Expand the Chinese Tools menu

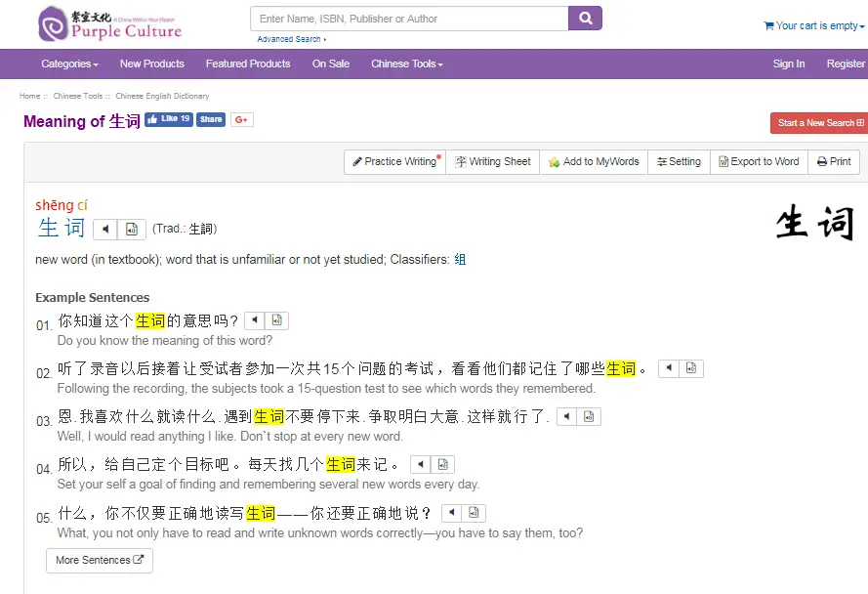tap(406, 64)
